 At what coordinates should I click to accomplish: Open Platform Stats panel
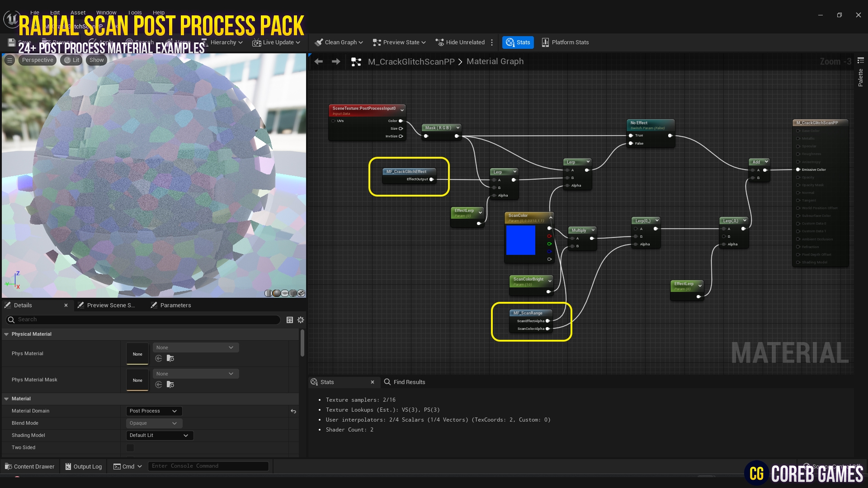(565, 42)
